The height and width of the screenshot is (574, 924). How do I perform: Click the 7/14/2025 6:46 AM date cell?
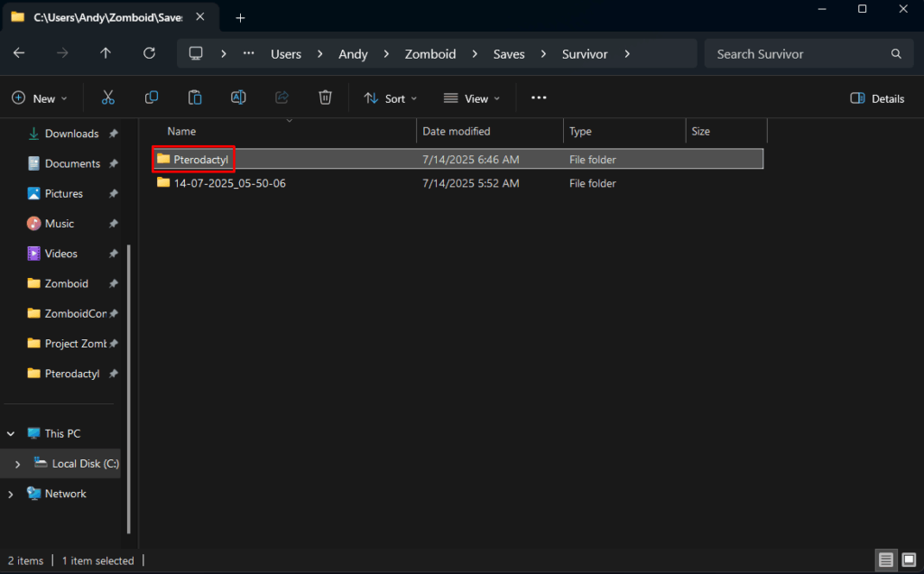pos(470,159)
